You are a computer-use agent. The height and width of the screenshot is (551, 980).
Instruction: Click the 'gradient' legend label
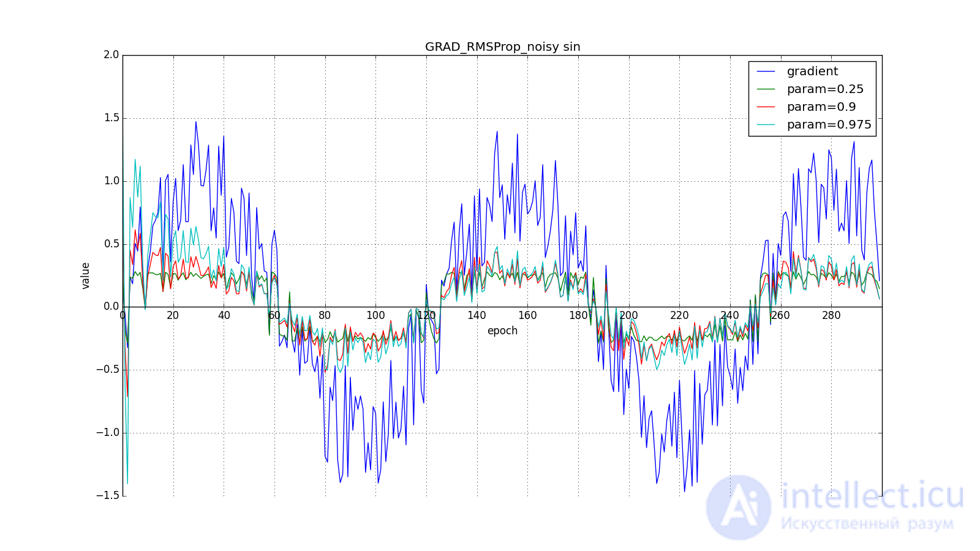(x=812, y=71)
